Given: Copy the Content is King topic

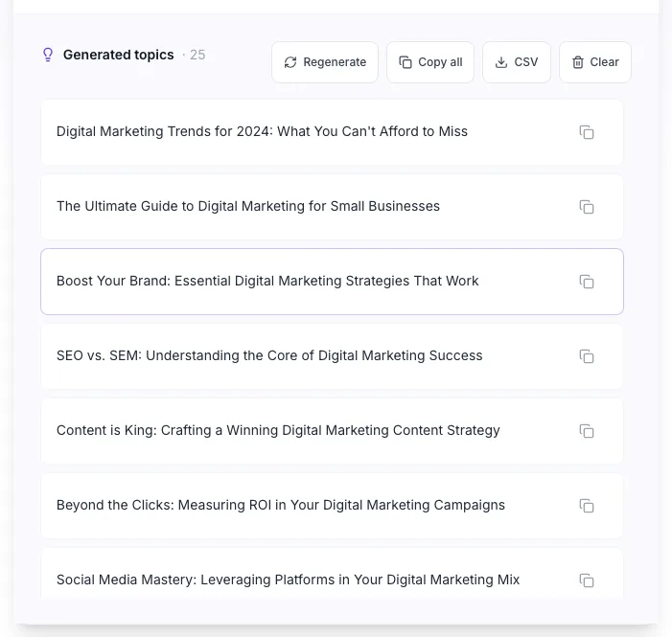Looking at the screenshot, I should click(x=587, y=431).
